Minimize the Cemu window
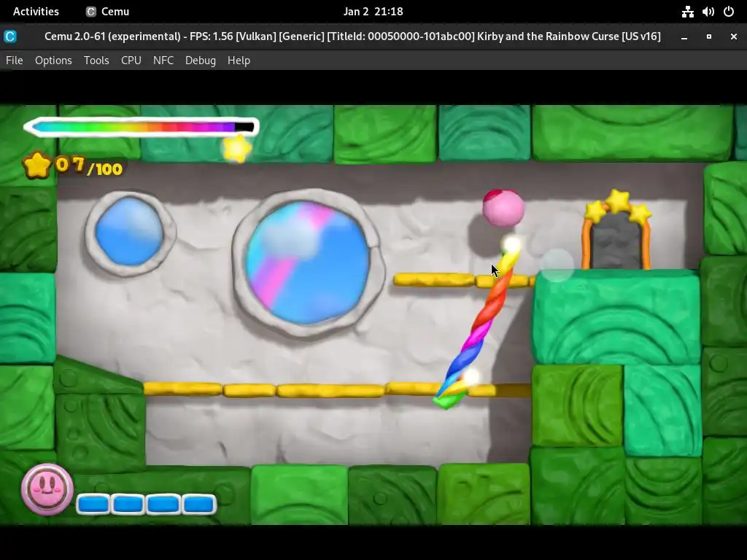747x560 pixels. pos(684,36)
